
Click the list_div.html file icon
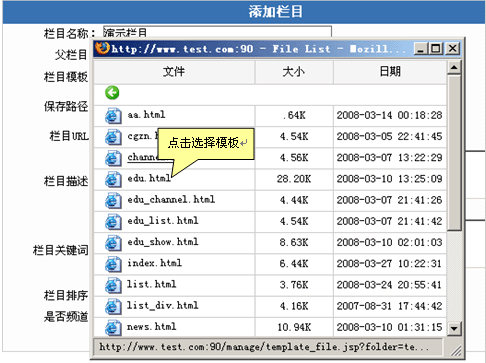(x=113, y=306)
